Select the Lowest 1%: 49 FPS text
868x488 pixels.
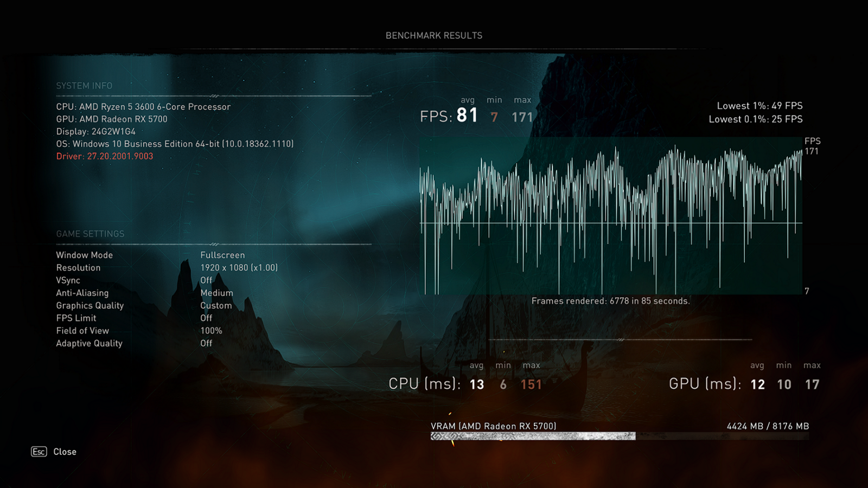[x=759, y=106]
